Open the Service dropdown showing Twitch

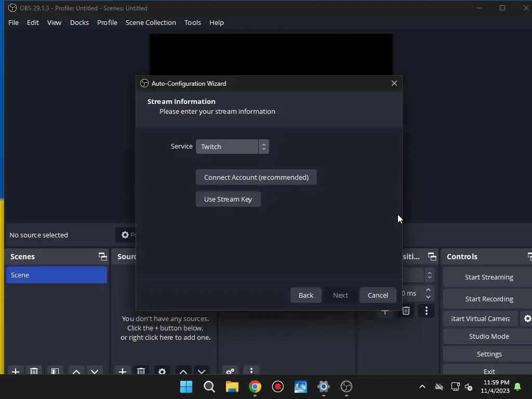point(232,147)
